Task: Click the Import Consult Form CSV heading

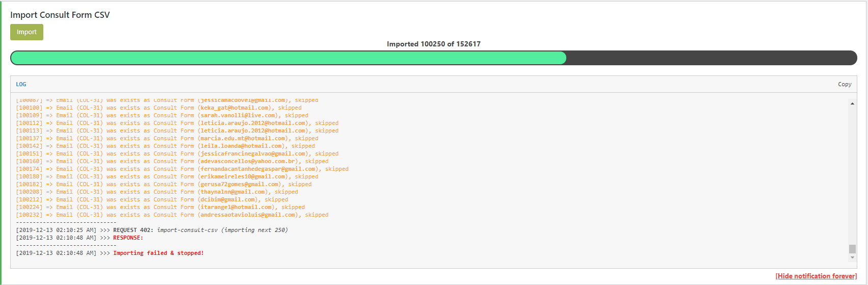Action: (60, 15)
